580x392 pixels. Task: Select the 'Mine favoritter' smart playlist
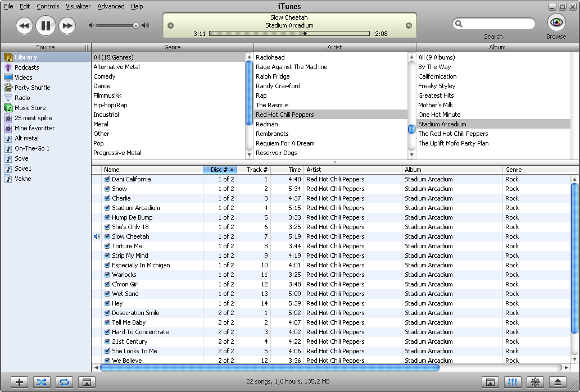click(x=46, y=128)
